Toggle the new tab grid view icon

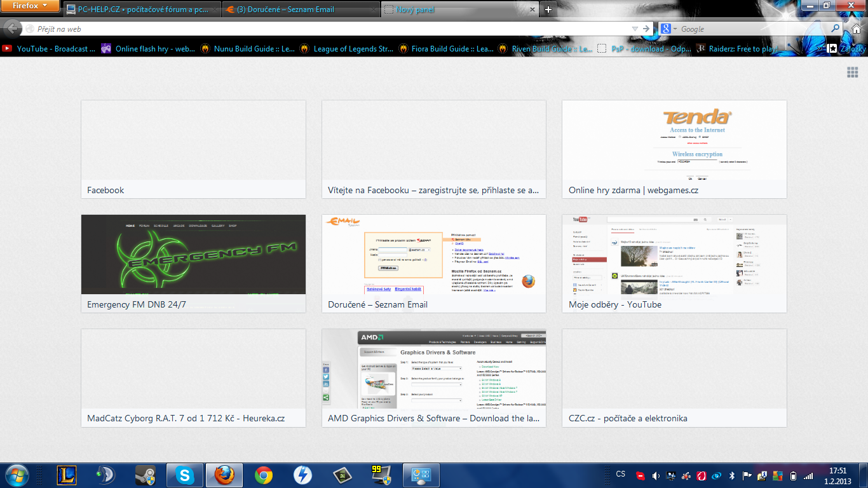click(x=853, y=72)
